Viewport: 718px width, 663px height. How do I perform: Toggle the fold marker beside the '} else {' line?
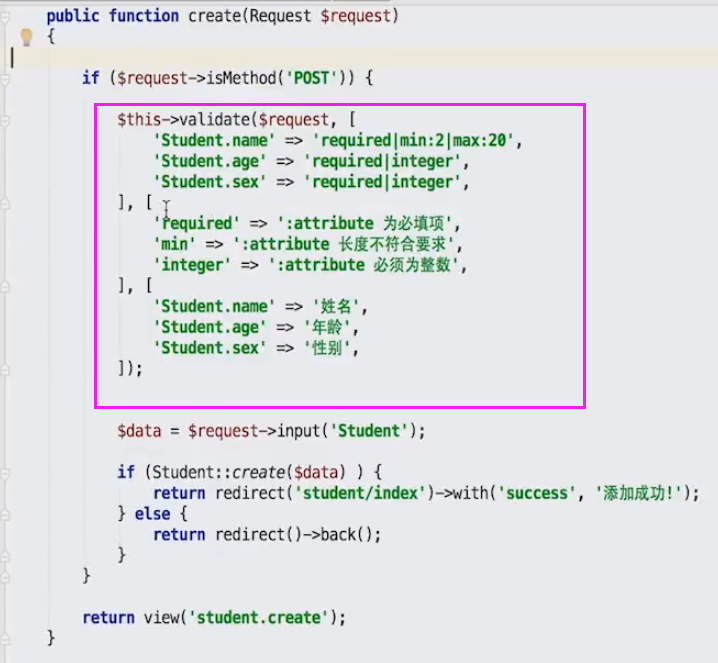click(x=5, y=515)
